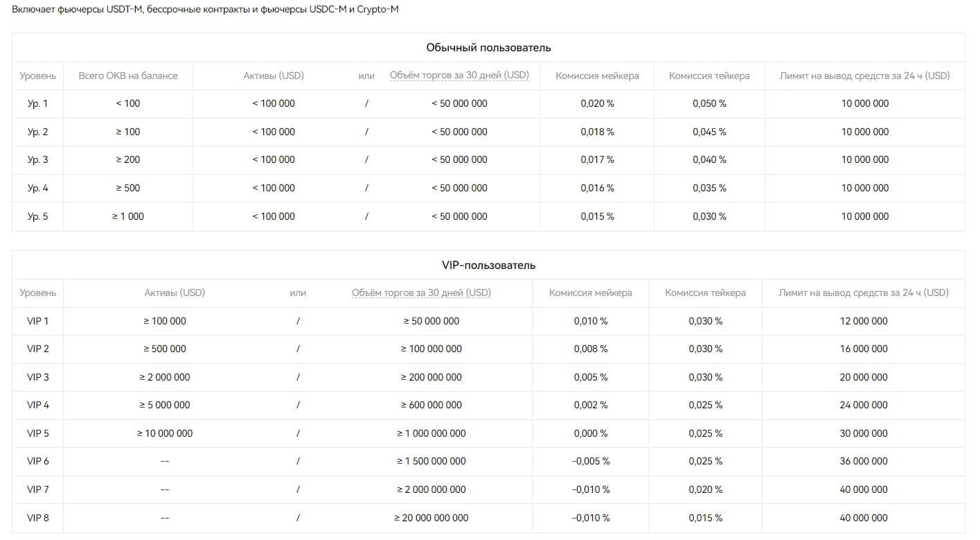This screenshot has width=980, height=540.
Task: Click "Комиссия тейкера" header in the VIP table
Action: click(x=705, y=293)
